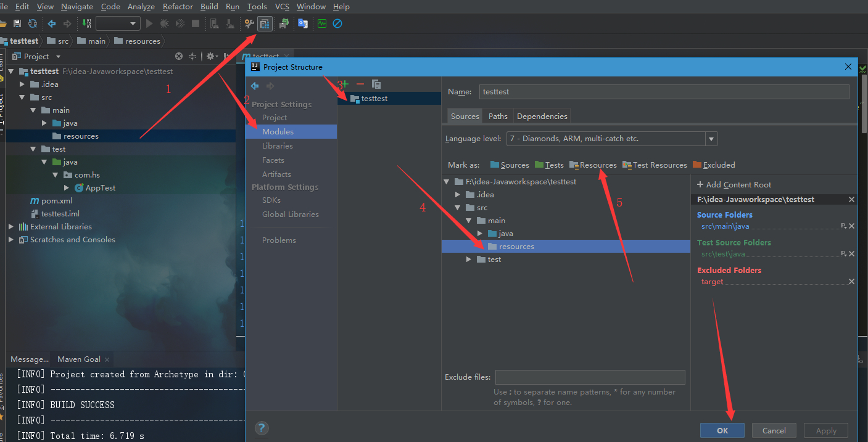Switch to the Paths tab
The width and height of the screenshot is (868, 442).
498,116
